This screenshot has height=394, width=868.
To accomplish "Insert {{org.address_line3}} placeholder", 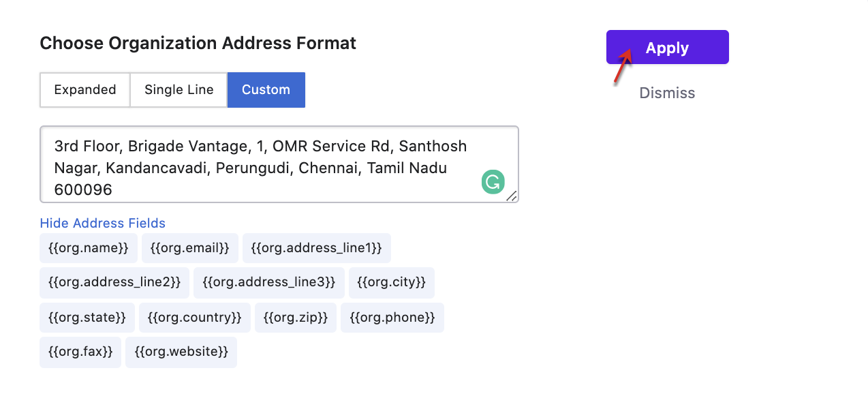I will click(x=269, y=282).
